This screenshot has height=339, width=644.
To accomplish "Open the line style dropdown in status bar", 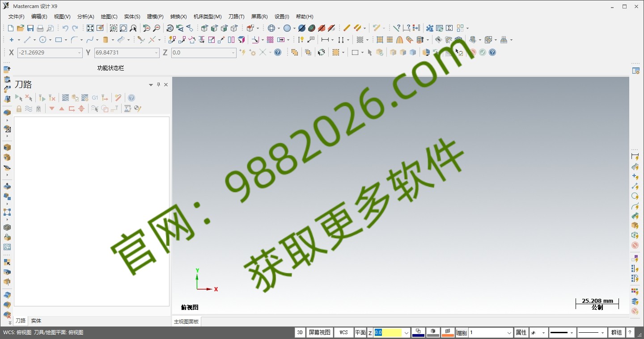I will coord(572,333).
